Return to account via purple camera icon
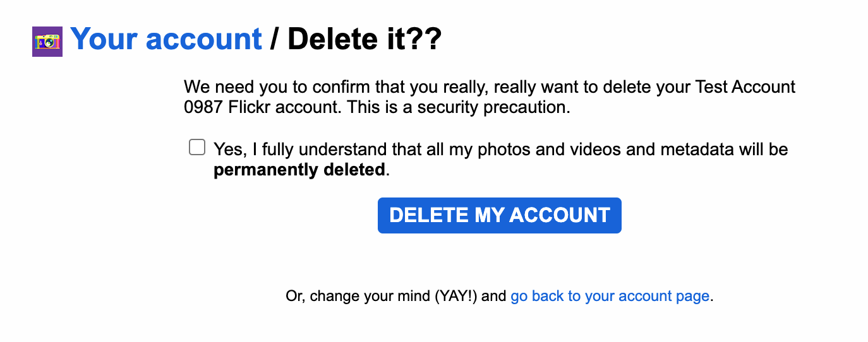The height and width of the screenshot is (342, 868). (47, 42)
